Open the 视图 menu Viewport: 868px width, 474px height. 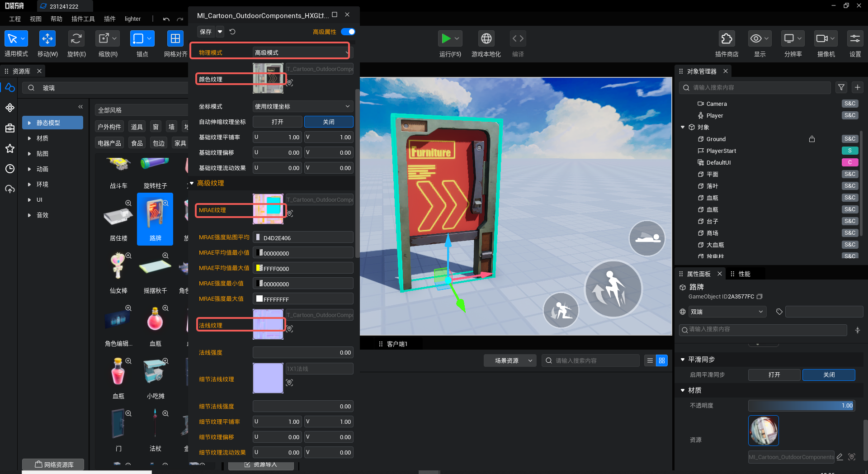click(36, 19)
